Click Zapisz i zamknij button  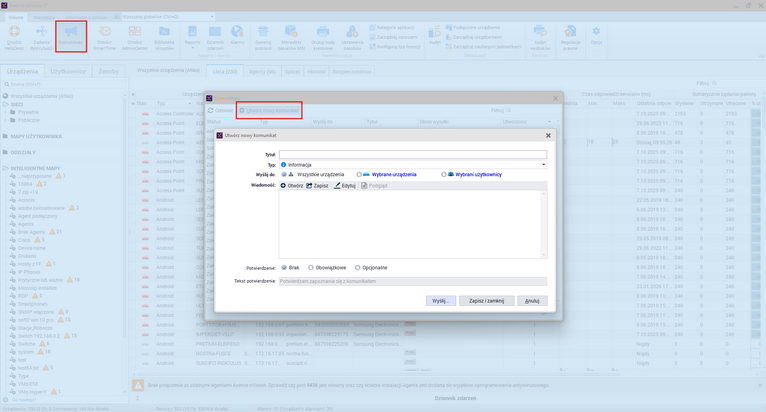pos(486,301)
